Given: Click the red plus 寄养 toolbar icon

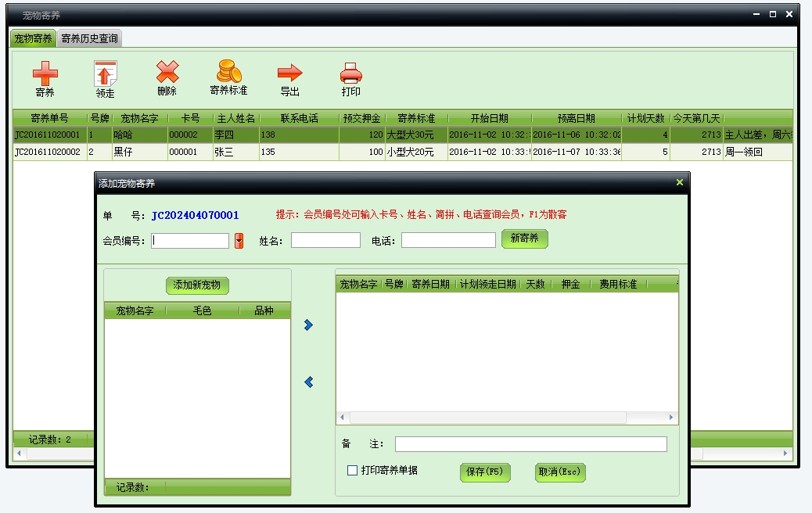Looking at the screenshot, I should [45, 75].
